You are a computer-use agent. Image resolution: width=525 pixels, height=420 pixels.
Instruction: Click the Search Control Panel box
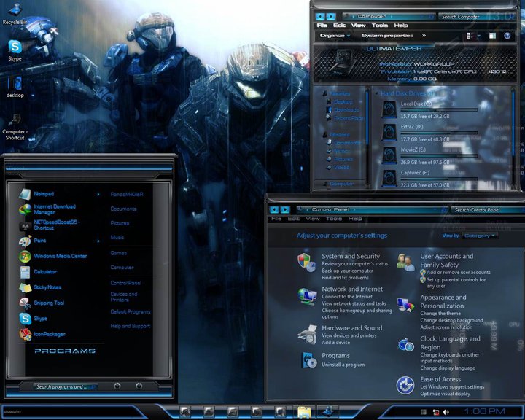pyautogui.click(x=488, y=210)
